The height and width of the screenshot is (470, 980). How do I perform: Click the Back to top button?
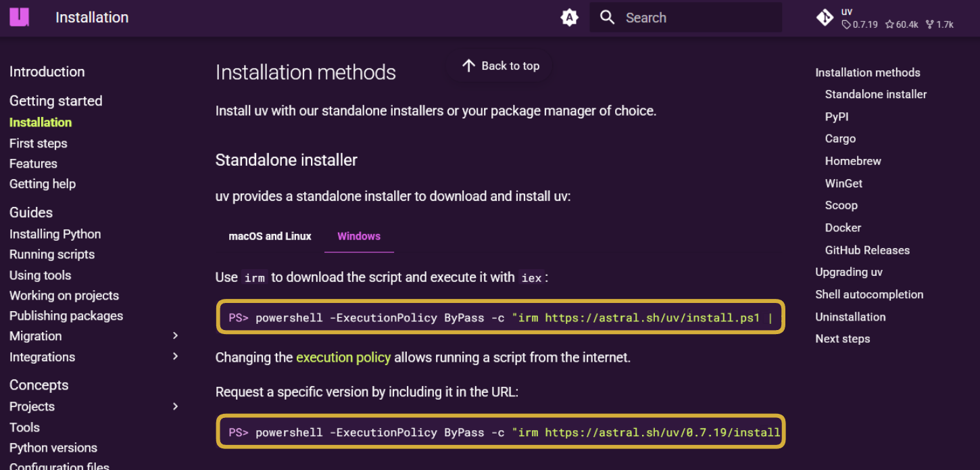pyautogui.click(x=501, y=66)
